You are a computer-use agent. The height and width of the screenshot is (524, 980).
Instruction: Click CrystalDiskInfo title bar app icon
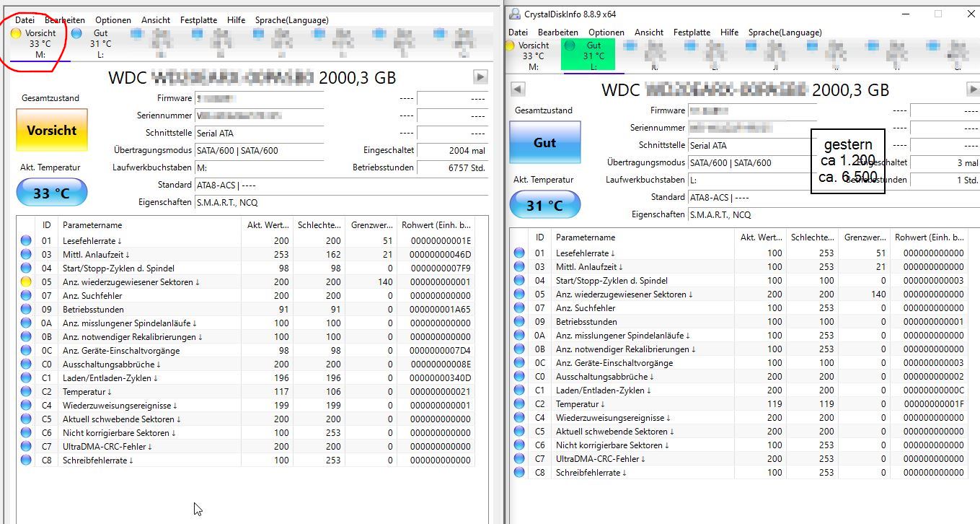tap(513, 14)
